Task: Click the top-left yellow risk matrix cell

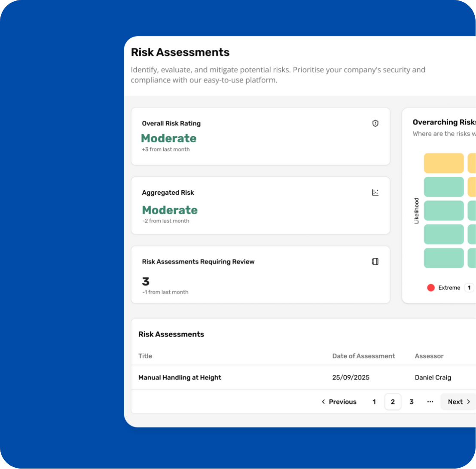Action: click(x=444, y=163)
